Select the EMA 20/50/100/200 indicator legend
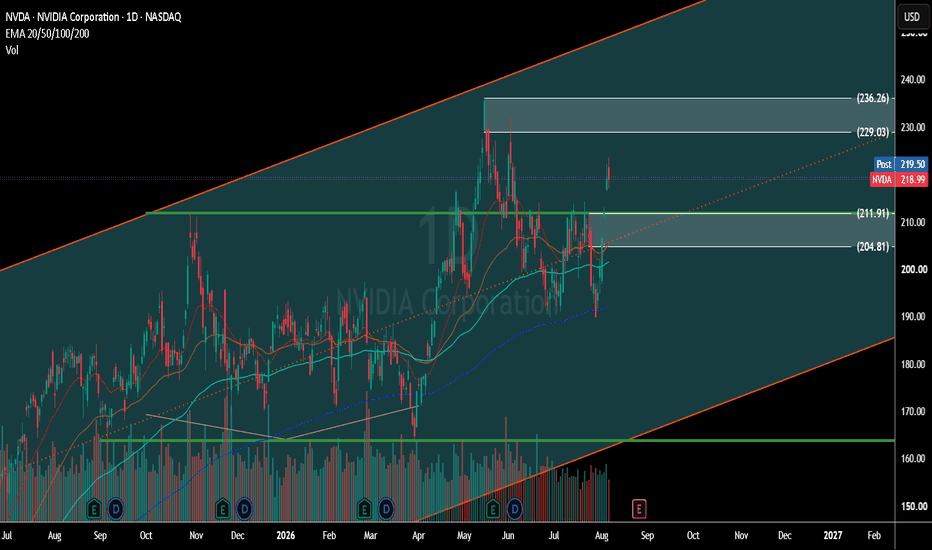 coord(48,33)
